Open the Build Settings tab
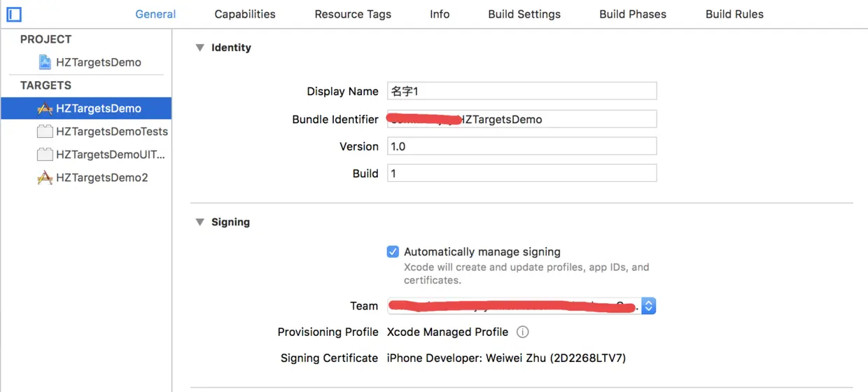The height and width of the screenshot is (392, 868). click(524, 14)
